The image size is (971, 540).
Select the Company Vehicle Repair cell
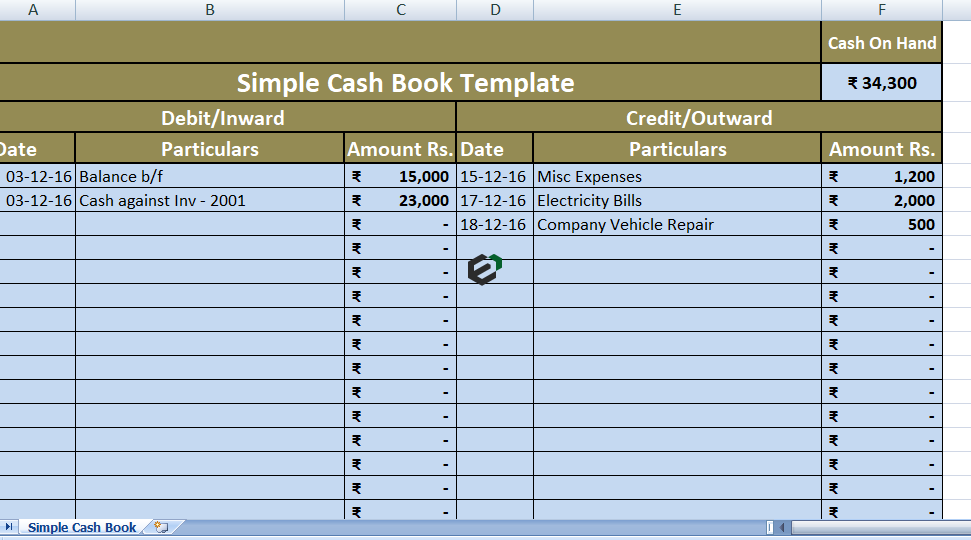tap(677, 225)
